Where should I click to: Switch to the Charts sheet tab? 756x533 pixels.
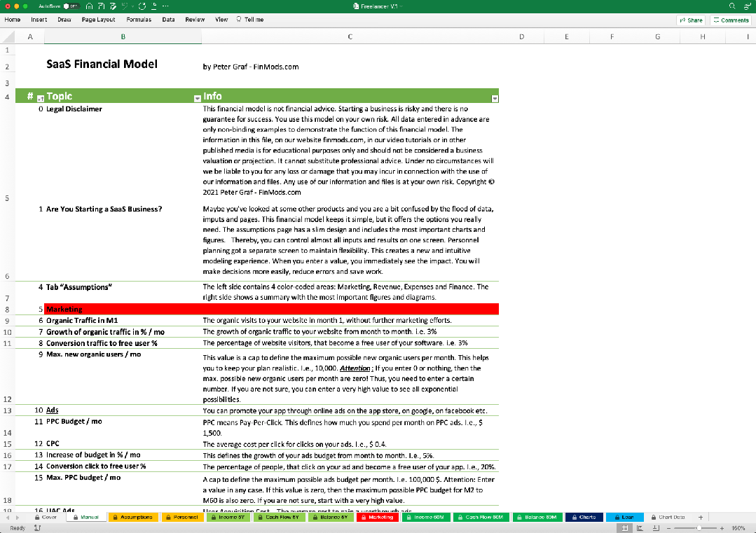(584, 517)
